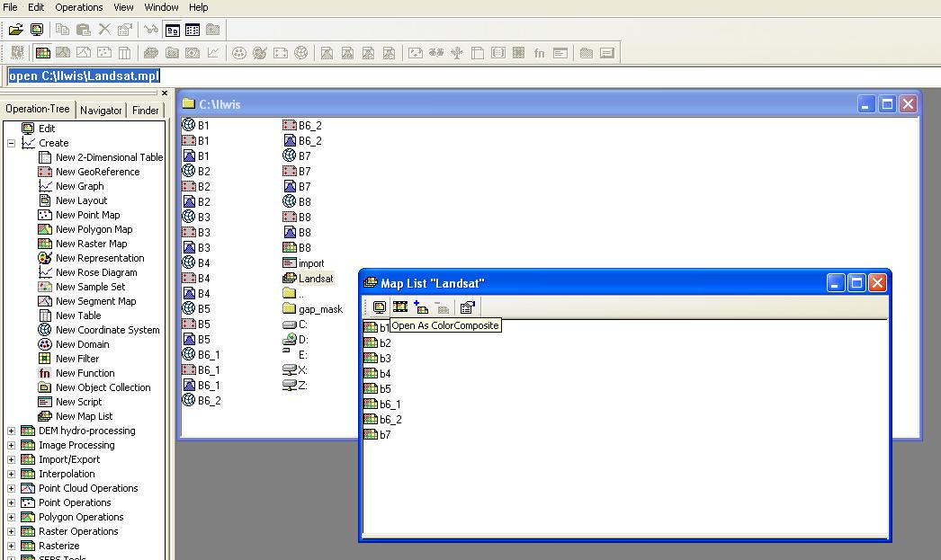941x560 pixels.
Task: Switch to the Finder tab
Action: pyautogui.click(x=145, y=111)
